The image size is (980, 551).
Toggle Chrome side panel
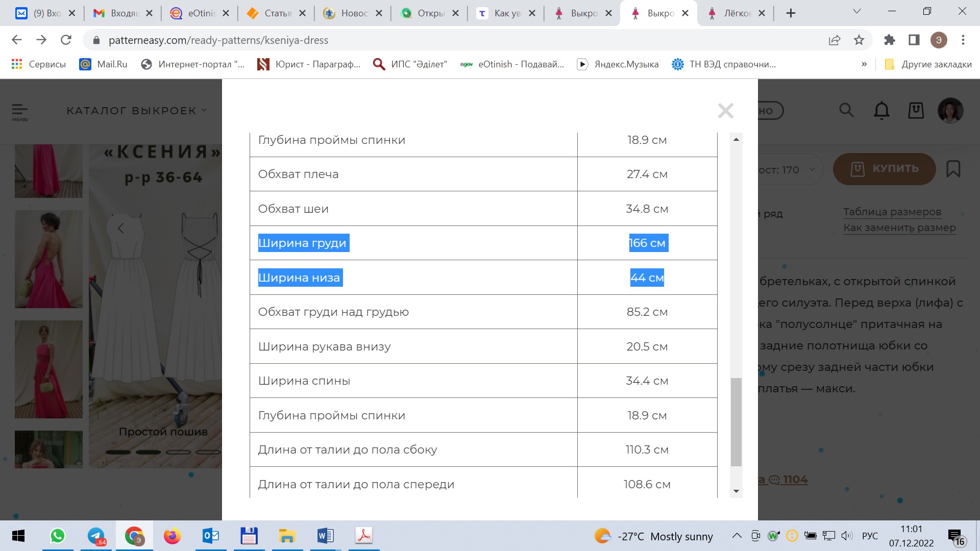914,40
